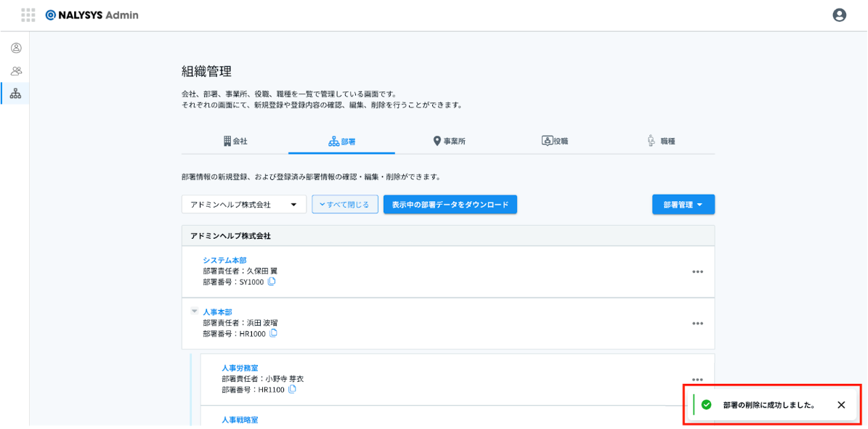Dismiss the deletion success notification
868x429 pixels.
pos(841,404)
